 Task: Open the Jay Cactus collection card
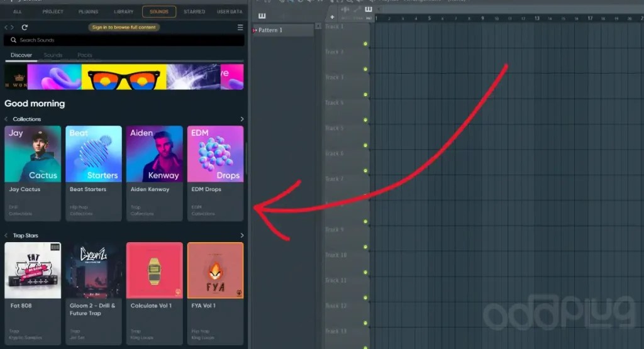33,174
